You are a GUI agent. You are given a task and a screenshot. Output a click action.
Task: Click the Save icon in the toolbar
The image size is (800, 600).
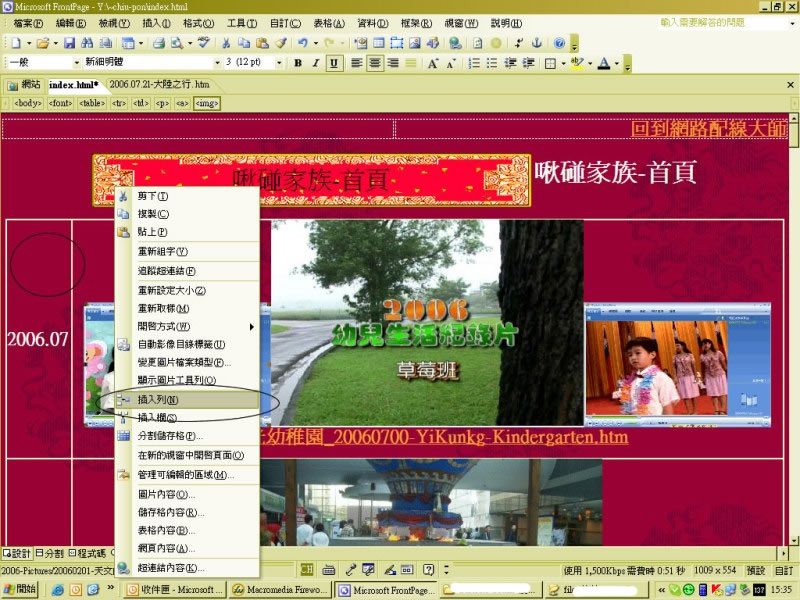pos(69,43)
